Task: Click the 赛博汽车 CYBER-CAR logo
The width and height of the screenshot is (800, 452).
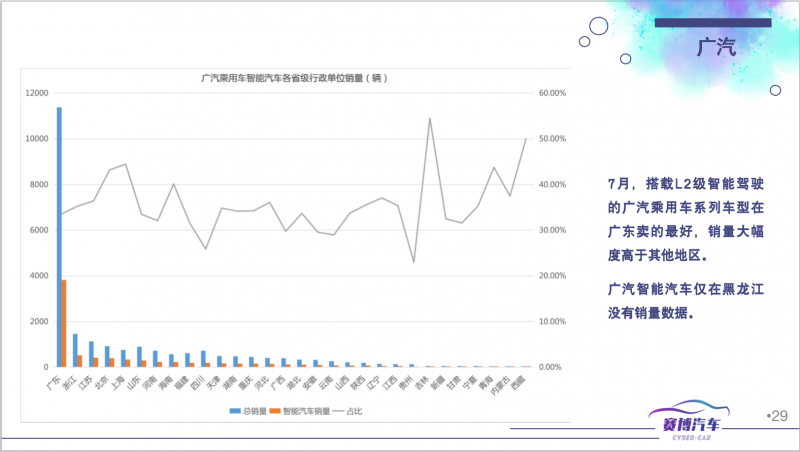Action: [690, 420]
